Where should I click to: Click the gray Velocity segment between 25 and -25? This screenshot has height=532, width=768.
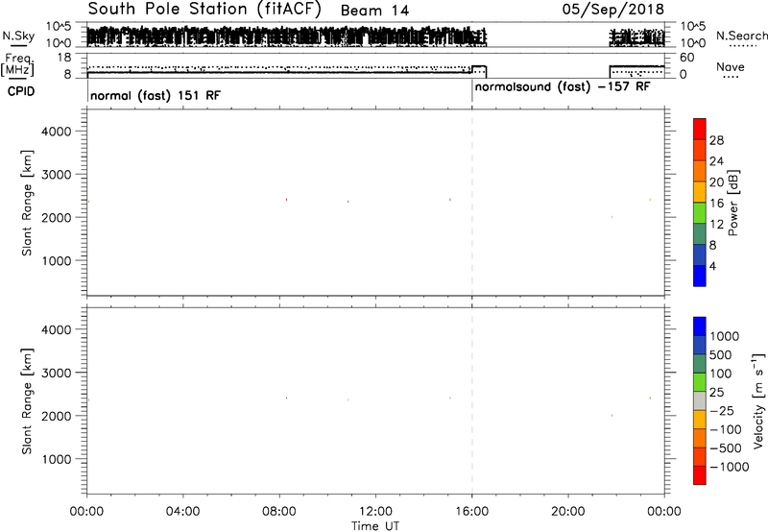pos(700,401)
